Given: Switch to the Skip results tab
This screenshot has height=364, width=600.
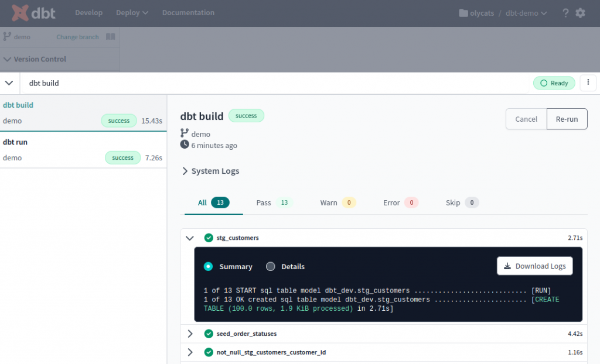Looking at the screenshot, I should (462, 202).
